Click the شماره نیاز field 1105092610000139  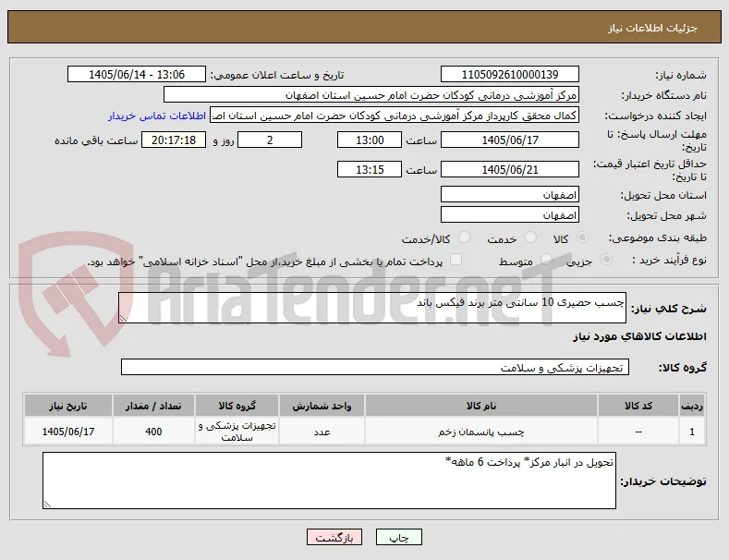click(509, 75)
